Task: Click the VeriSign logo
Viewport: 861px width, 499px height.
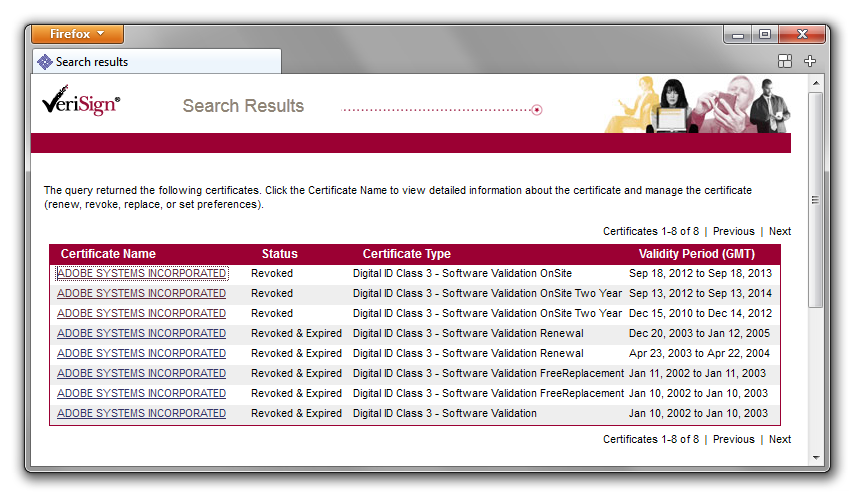Action: click(81, 100)
